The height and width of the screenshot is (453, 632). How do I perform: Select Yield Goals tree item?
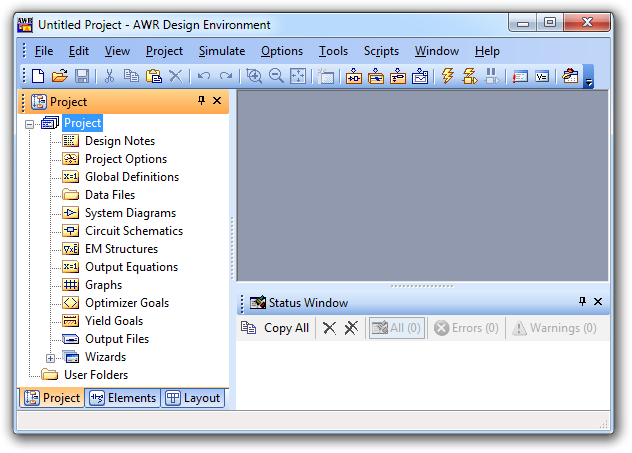114,321
